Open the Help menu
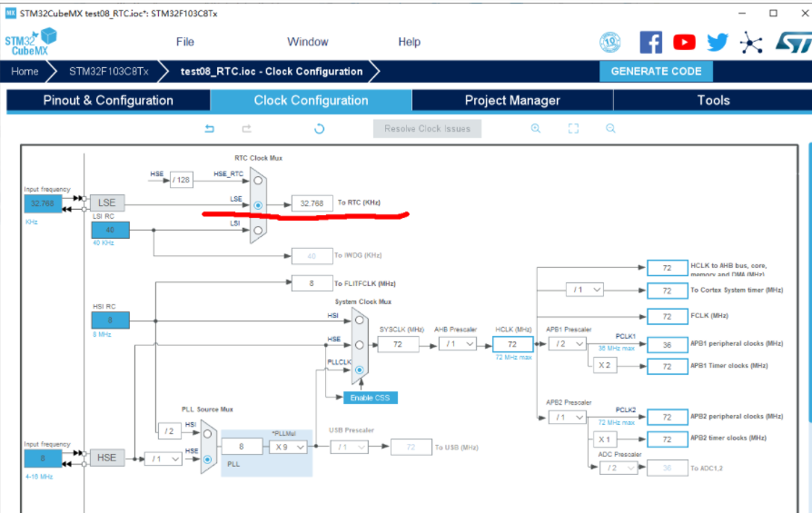812x513 pixels. (x=409, y=42)
